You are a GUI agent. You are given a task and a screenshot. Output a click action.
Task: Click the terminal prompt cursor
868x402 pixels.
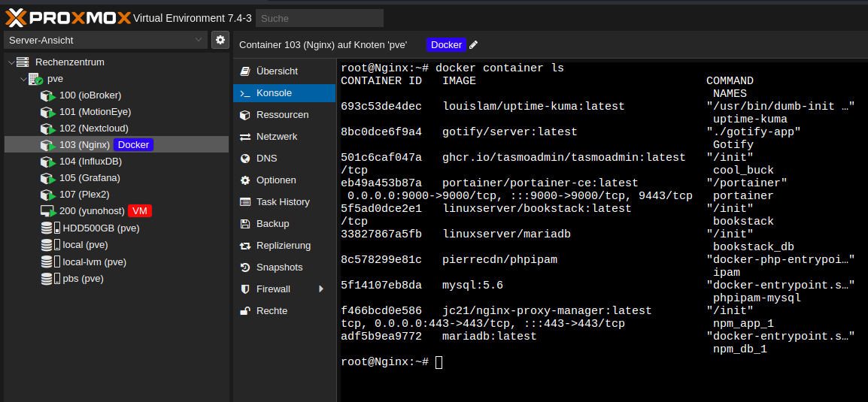(x=439, y=362)
